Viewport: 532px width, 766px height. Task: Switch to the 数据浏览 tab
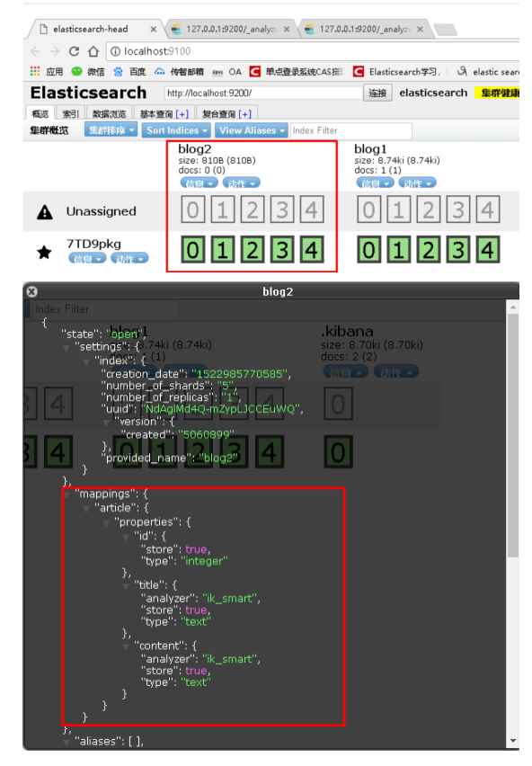coord(109,114)
